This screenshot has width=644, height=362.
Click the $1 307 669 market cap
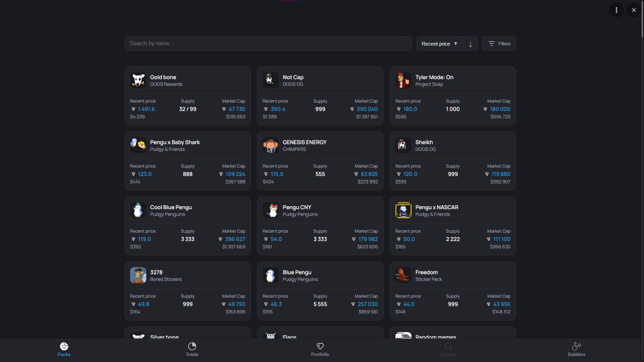click(234, 247)
